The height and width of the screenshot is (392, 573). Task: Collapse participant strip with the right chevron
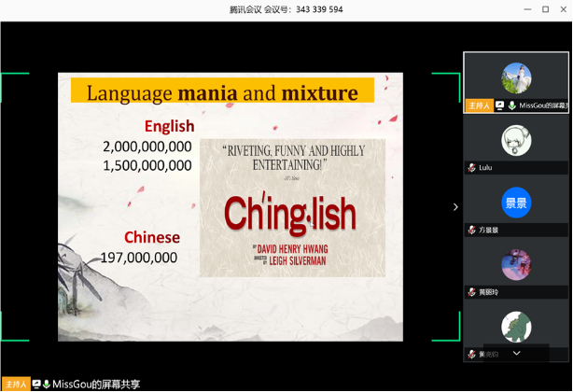click(x=455, y=207)
